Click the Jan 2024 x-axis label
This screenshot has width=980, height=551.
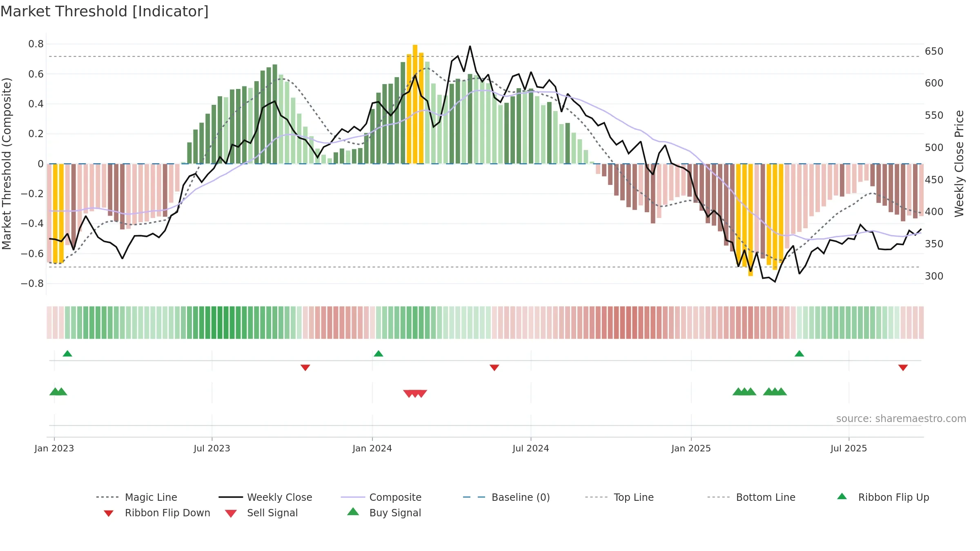pyautogui.click(x=372, y=449)
